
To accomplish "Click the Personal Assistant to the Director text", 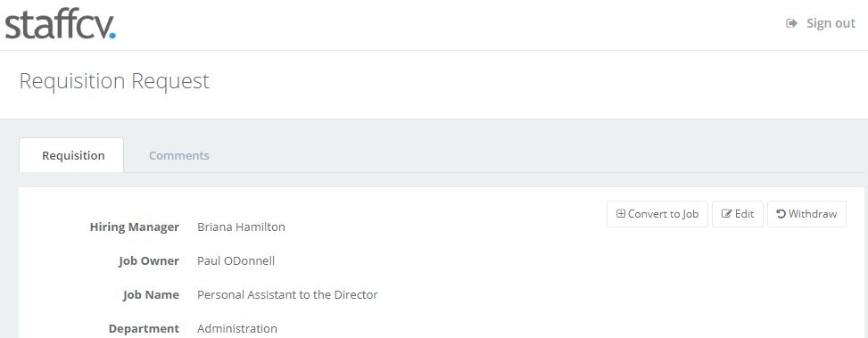I will [287, 294].
